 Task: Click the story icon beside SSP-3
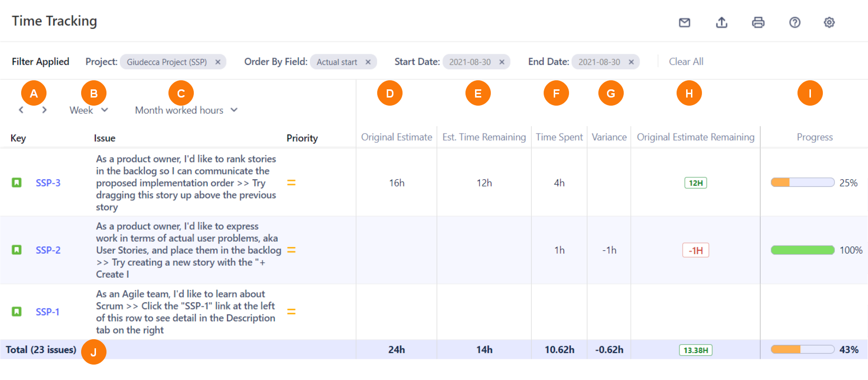pyautogui.click(x=17, y=183)
